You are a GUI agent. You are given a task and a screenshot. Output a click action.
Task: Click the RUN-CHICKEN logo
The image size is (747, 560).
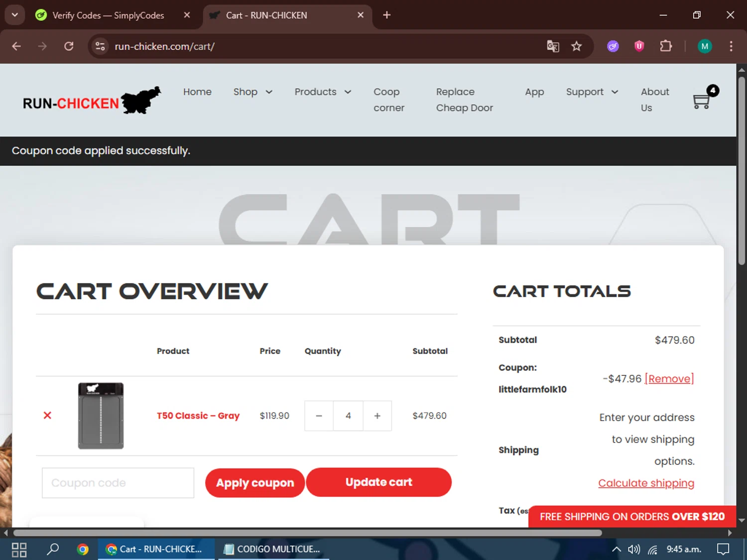coord(92,101)
